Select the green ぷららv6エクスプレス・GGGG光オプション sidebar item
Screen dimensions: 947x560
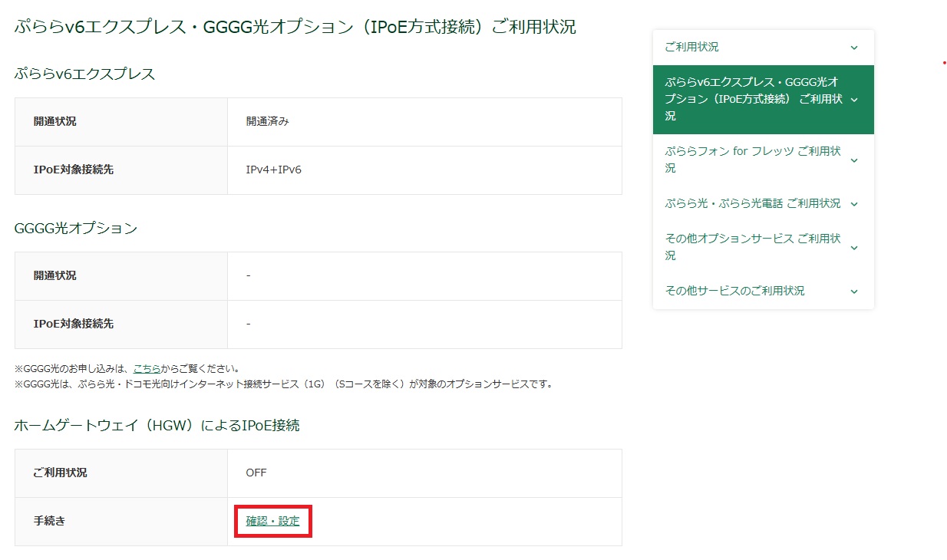tap(752, 100)
